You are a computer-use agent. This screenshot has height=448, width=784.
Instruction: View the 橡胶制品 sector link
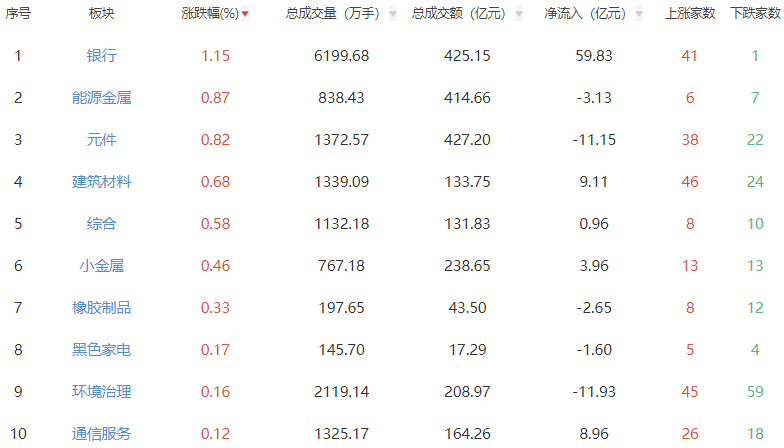tap(101, 308)
